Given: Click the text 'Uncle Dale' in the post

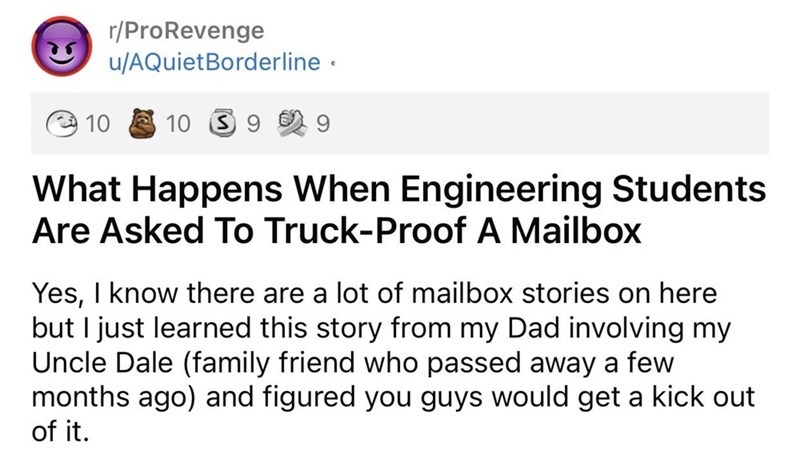Looking at the screenshot, I should [x=103, y=363].
